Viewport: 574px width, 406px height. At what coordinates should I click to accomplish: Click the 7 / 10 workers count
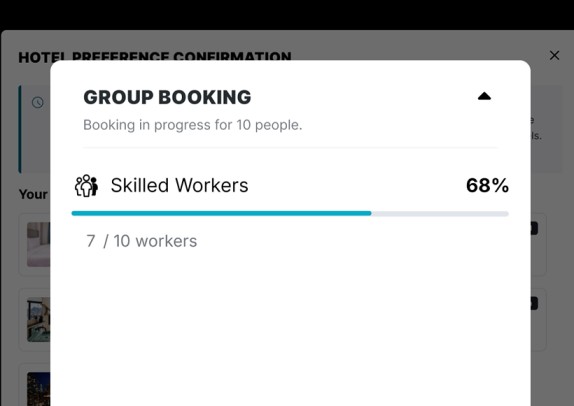(x=142, y=241)
